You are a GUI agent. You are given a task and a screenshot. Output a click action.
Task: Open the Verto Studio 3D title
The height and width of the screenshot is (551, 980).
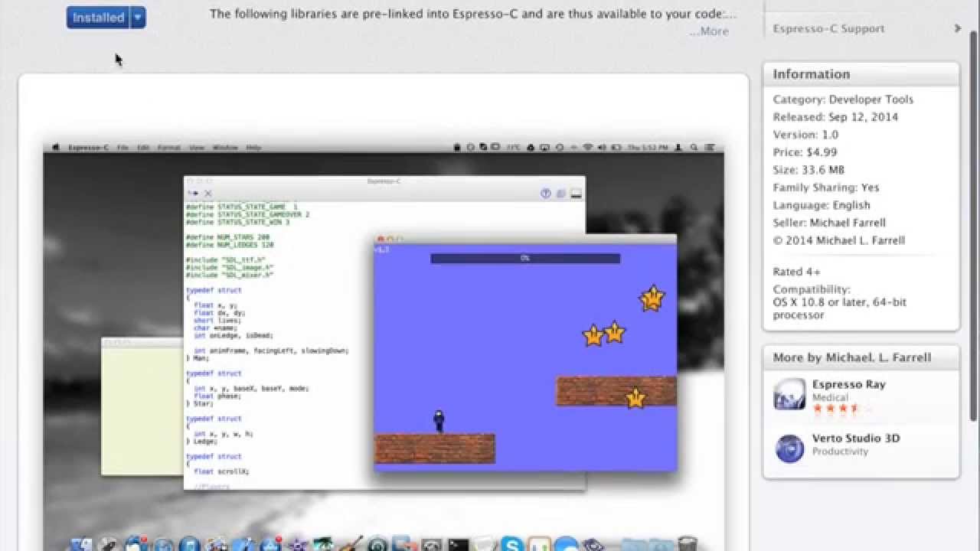[x=856, y=439]
